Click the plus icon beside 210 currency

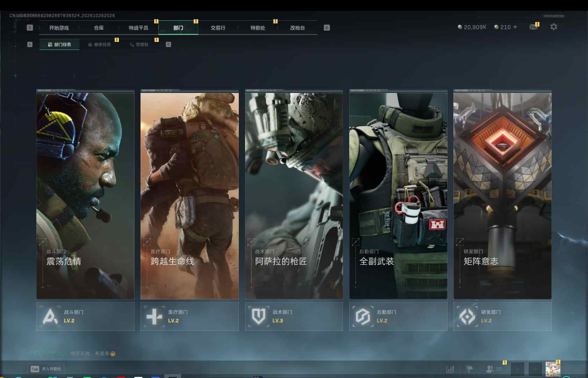pos(515,27)
